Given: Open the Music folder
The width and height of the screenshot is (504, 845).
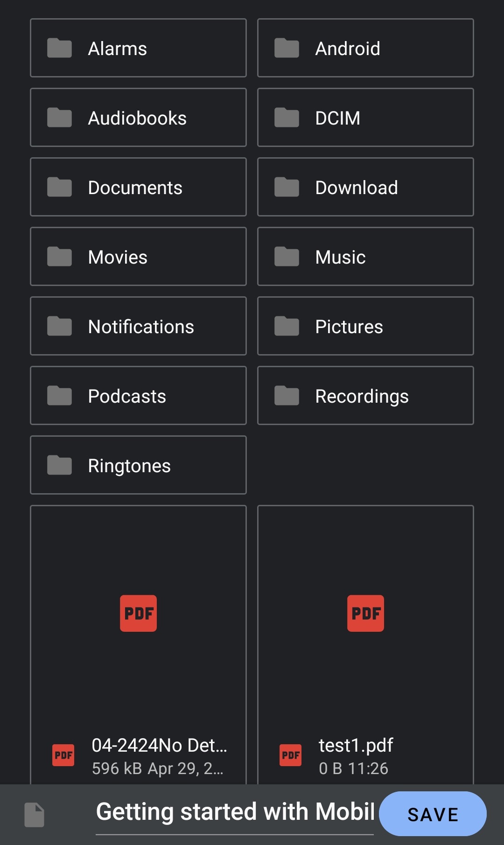Looking at the screenshot, I should (365, 257).
